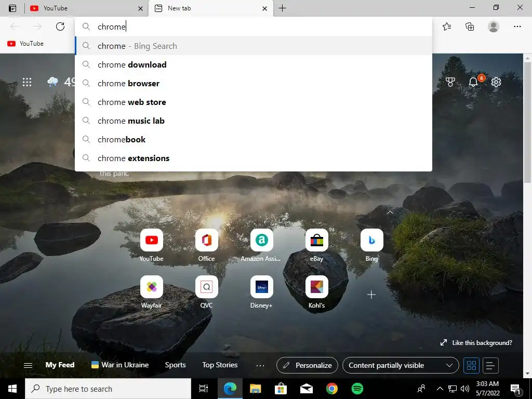Select the chrome - Bing Search suggestion
Image resolution: width=532 pixels, height=399 pixels.
[254, 46]
